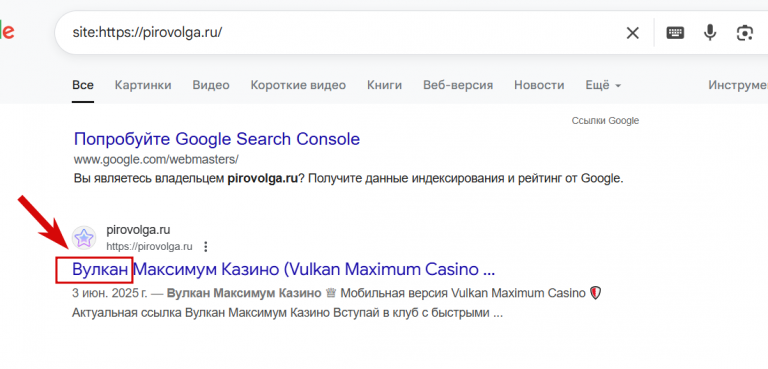Image resolution: width=768 pixels, height=369 pixels.
Task: Click the snippet text starting 3 июн. 2025 г.
Action: pyautogui.click(x=336, y=294)
